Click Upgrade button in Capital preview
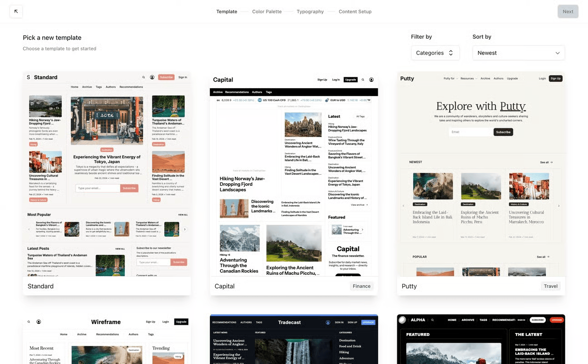The height and width of the screenshot is (364, 588). (350, 80)
